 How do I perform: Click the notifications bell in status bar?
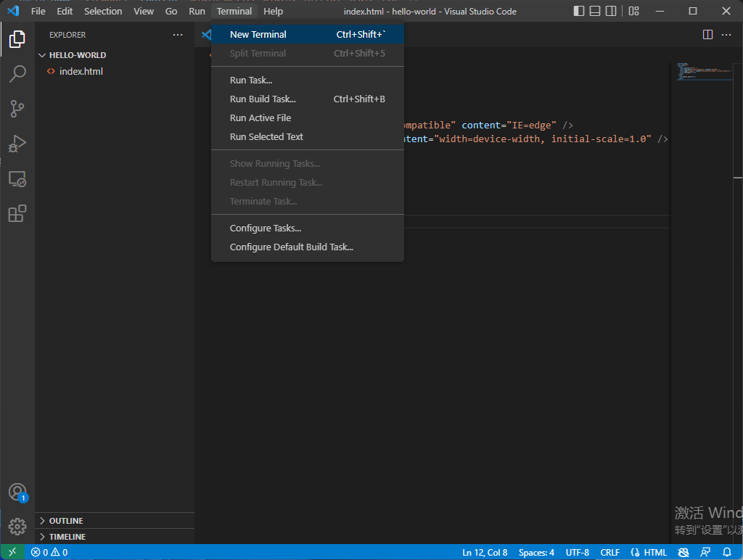pos(727,553)
